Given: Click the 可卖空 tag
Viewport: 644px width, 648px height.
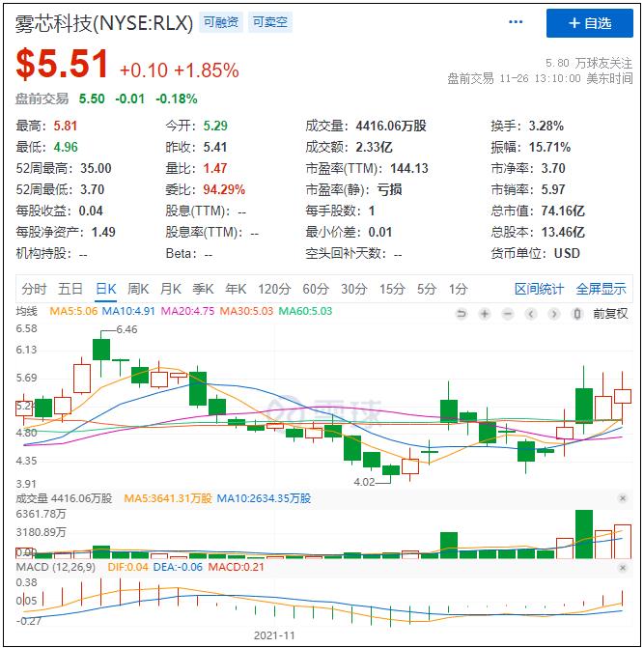Looking at the screenshot, I should pos(270,22).
